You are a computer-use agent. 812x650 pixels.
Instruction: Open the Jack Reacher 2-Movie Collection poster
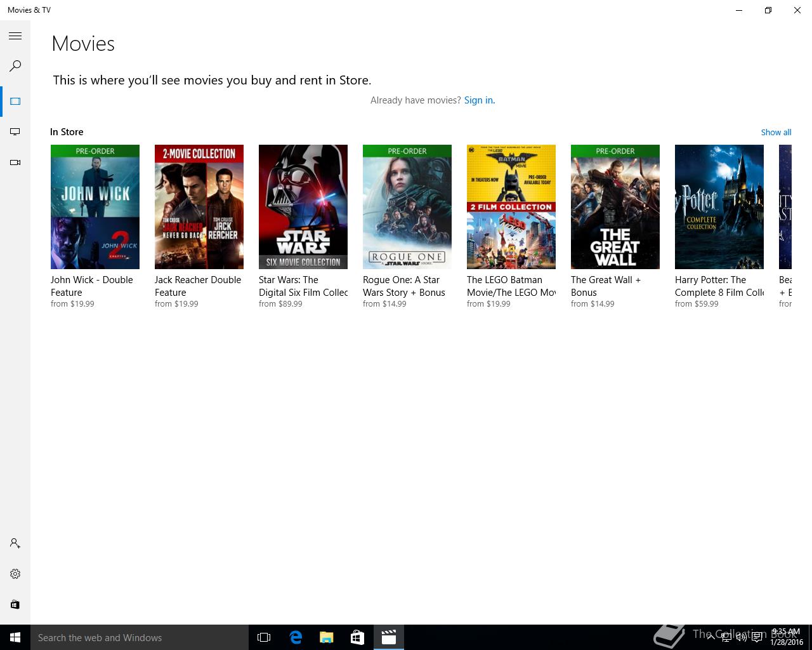point(199,207)
